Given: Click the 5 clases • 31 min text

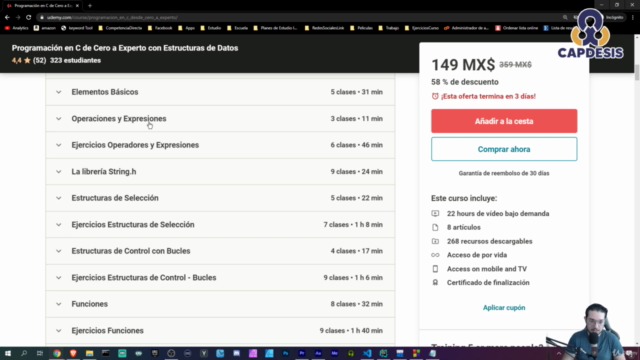Looking at the screenshot, I should tap(356, 92).
